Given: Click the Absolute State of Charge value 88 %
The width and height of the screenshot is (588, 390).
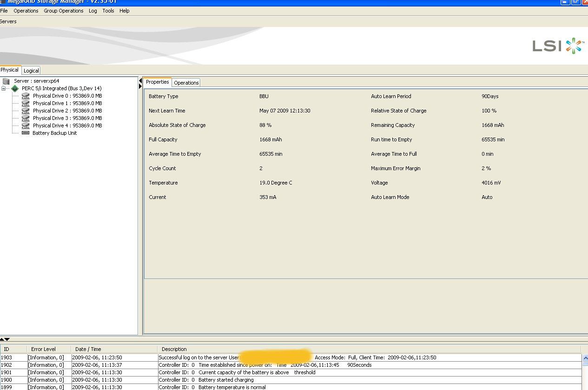Looking at the screenshot, I should pyautogui.click(x=265, y=125).
